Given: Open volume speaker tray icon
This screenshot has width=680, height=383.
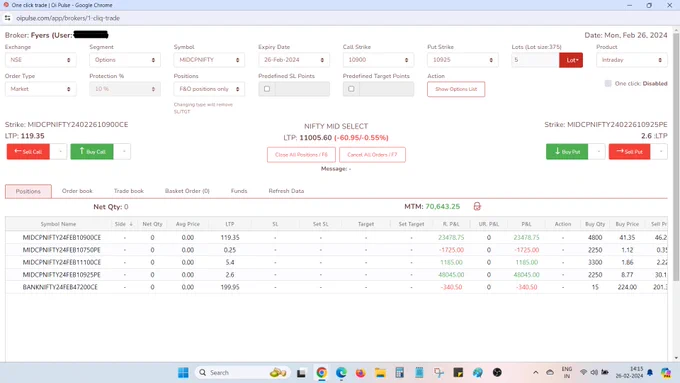Looking at the screenshot, I should coord(594,373).
